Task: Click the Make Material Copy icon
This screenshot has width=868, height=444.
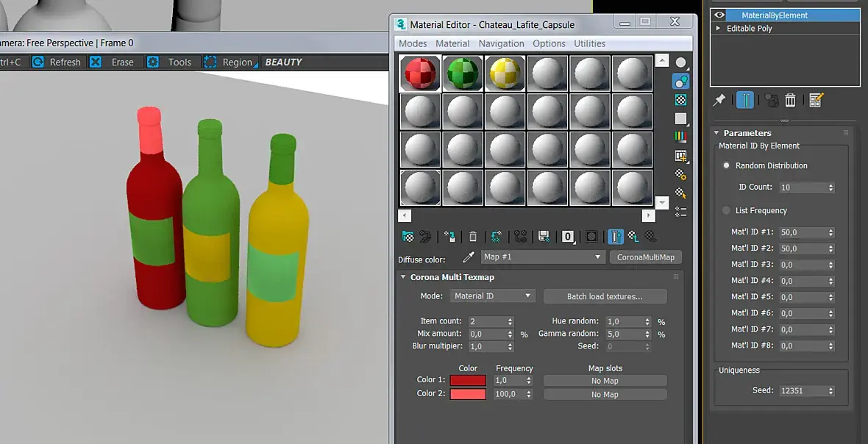Action: pyautogui.click(x=496, y=237)
